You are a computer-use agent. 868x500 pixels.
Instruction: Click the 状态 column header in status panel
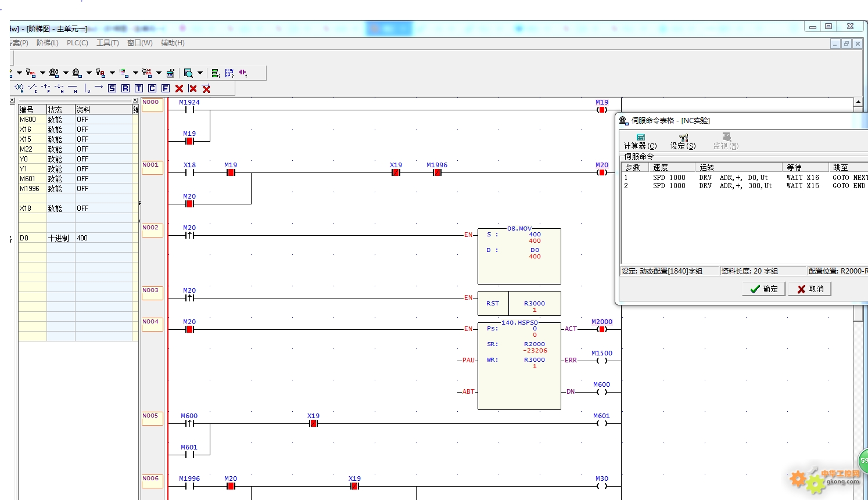60,110
